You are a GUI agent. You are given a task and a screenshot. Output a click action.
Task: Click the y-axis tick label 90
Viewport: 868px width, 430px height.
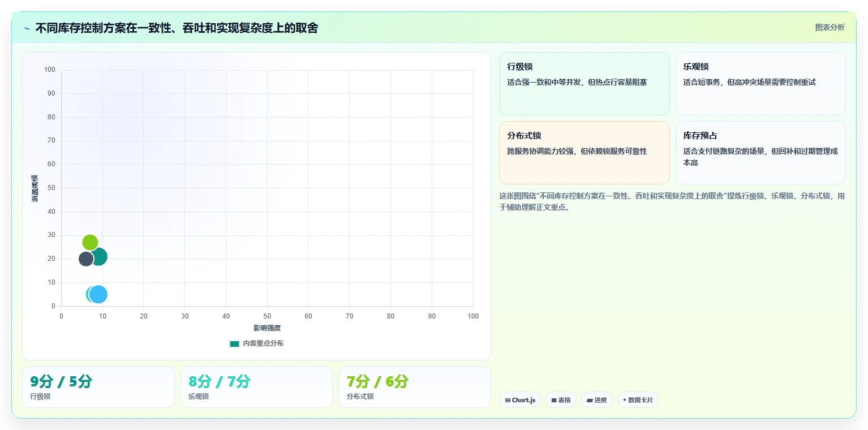pyautogui.click(x=51, y=93)
